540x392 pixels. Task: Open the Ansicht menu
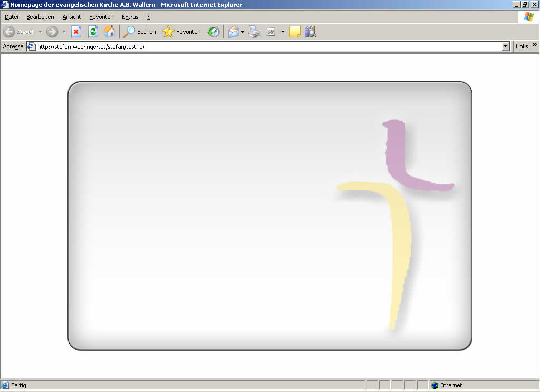pyautogui.click(x=72, y=17)
